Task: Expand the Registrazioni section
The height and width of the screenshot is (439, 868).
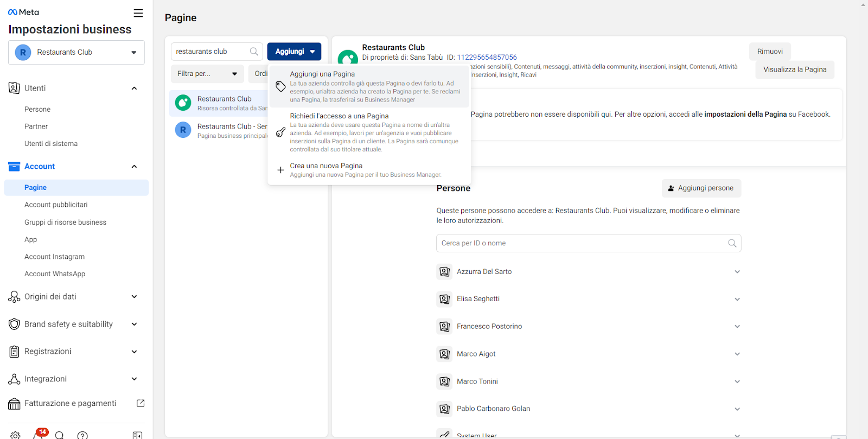Action: 135,352
